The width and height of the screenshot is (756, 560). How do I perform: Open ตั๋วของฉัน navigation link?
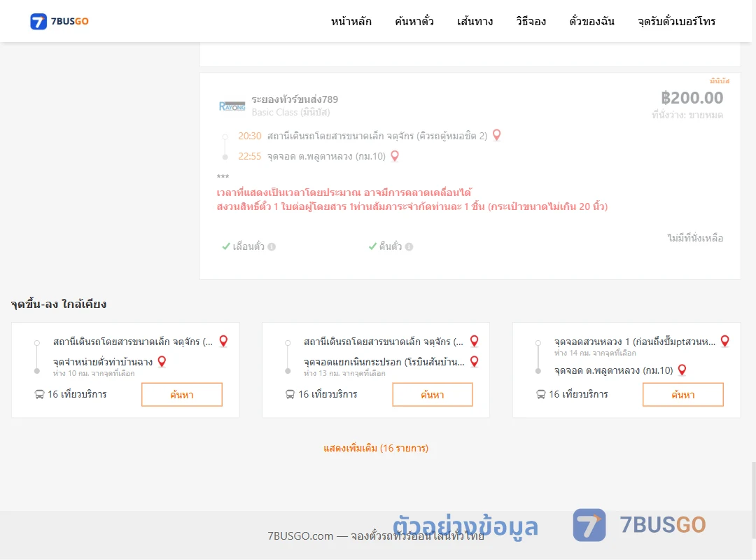pyautogui.click(x=591, y=21)
